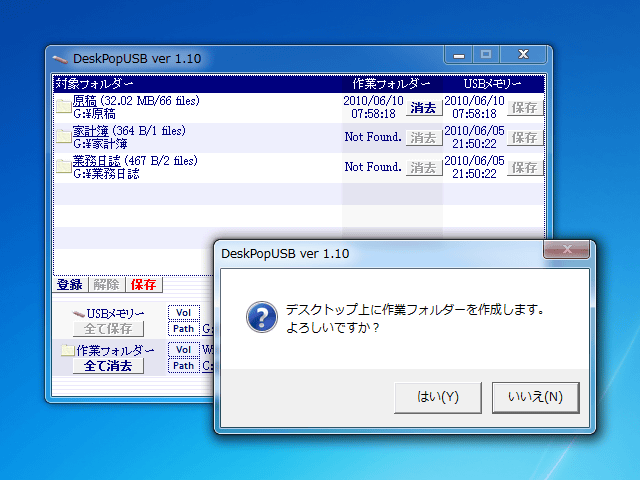Click Not Found text in 業務日誌 row
640x480 pixels.
click(373, 167)
